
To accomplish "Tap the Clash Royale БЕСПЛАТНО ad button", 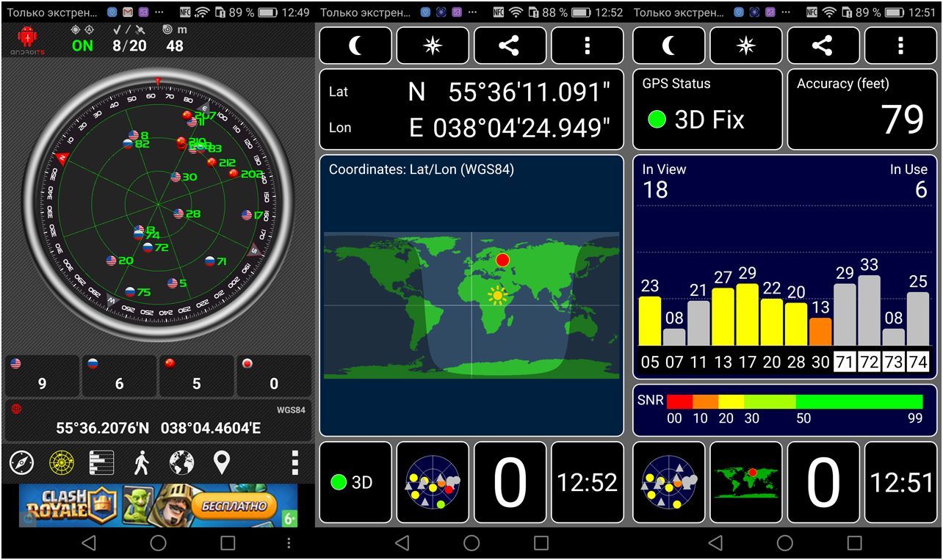I will point(234,506).
